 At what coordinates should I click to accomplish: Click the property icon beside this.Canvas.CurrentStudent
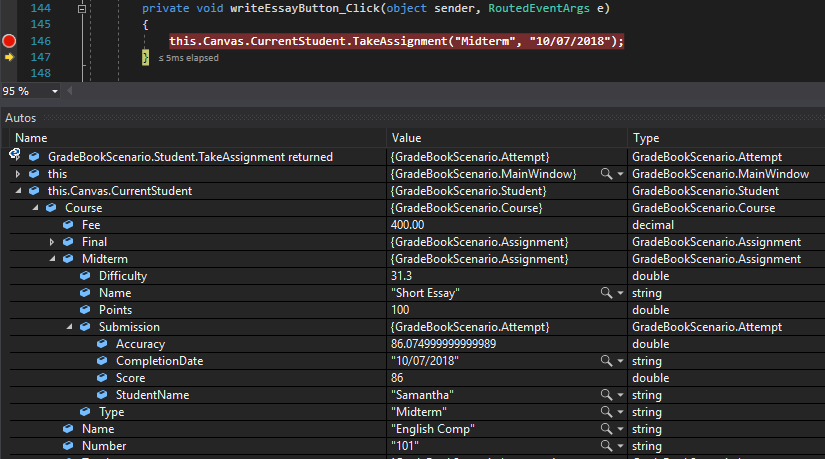[34, 191]
